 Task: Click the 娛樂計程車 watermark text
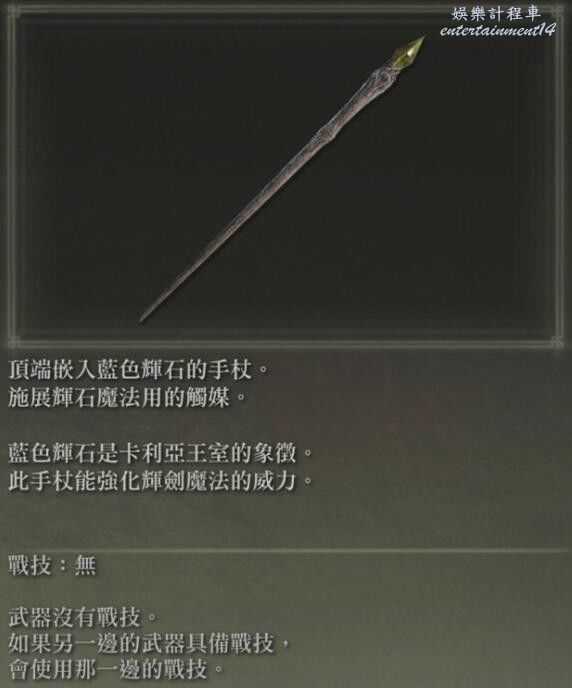[496, 14]
